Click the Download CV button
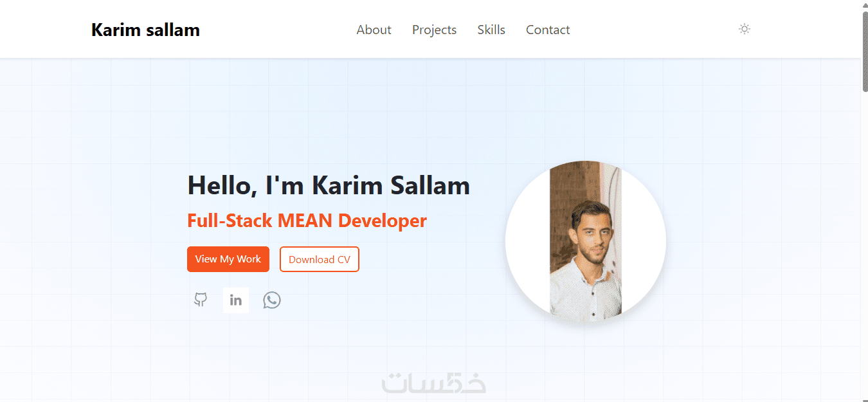This screenshot has height=402, width=868. pyautogui.click(x=320, y=259)
